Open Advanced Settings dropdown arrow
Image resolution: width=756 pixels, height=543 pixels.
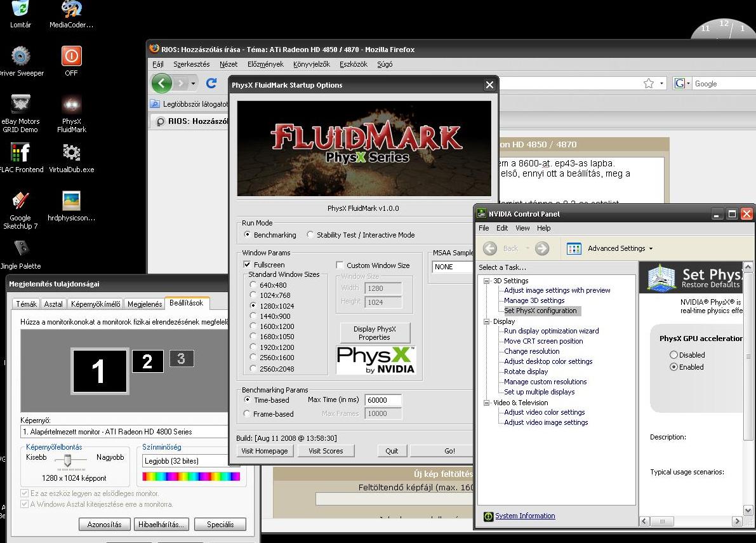651,249
